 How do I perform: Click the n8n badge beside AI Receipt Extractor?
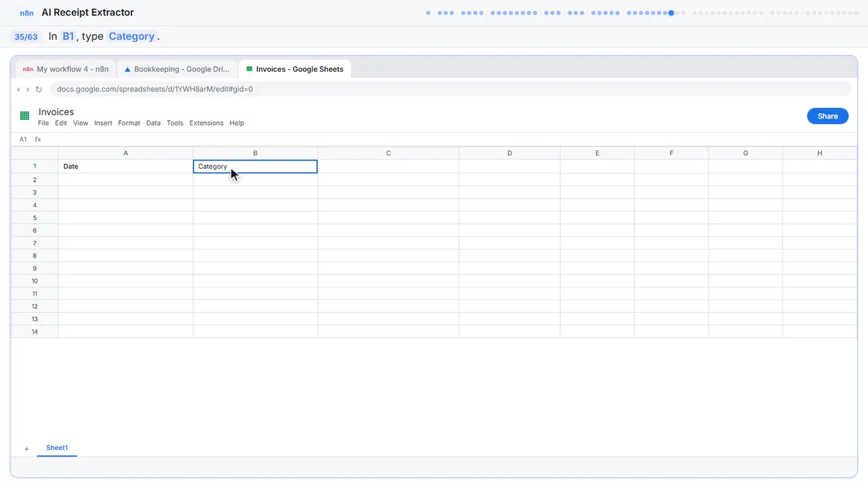[27, 13]
